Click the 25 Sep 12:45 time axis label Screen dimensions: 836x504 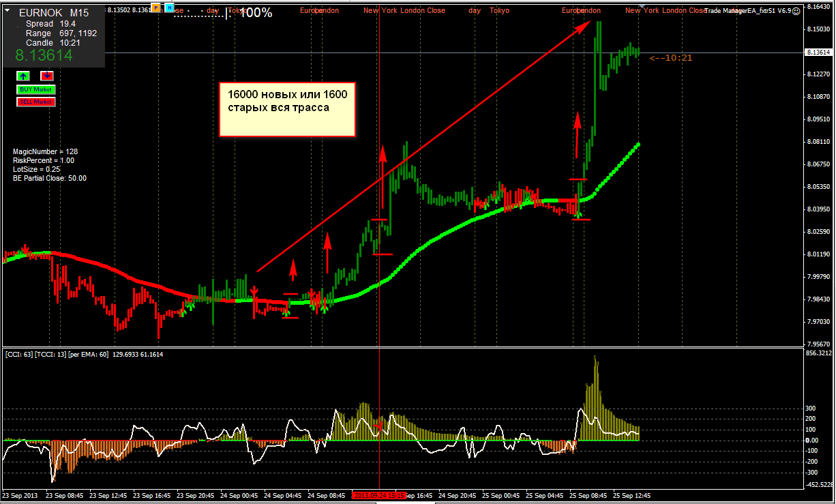coord(633,495)
